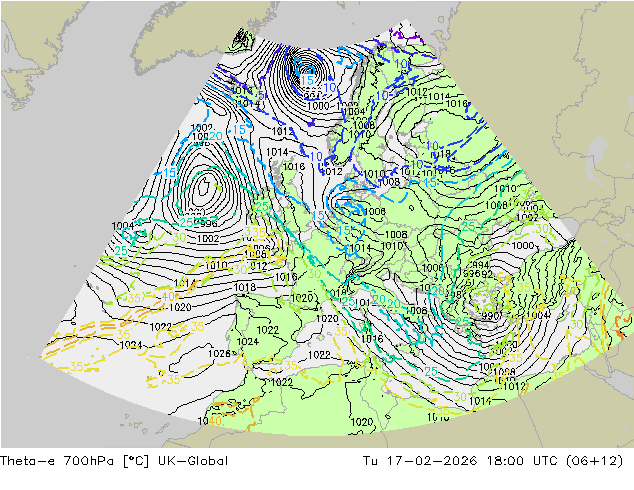Click the 'UK-Global' model name text
The height and width of the screenshot is (490, 634).
[x=193, y=460]
